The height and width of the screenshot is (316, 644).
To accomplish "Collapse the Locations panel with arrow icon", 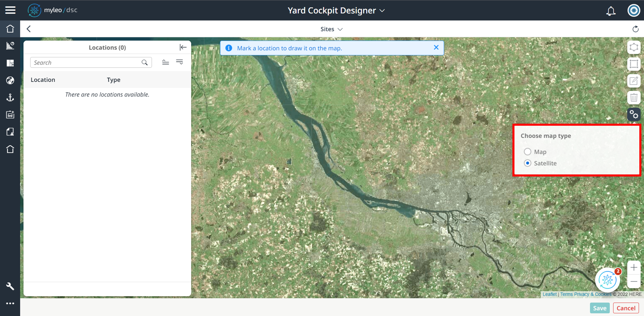I will pyautogui.click(x=183, y=47).
